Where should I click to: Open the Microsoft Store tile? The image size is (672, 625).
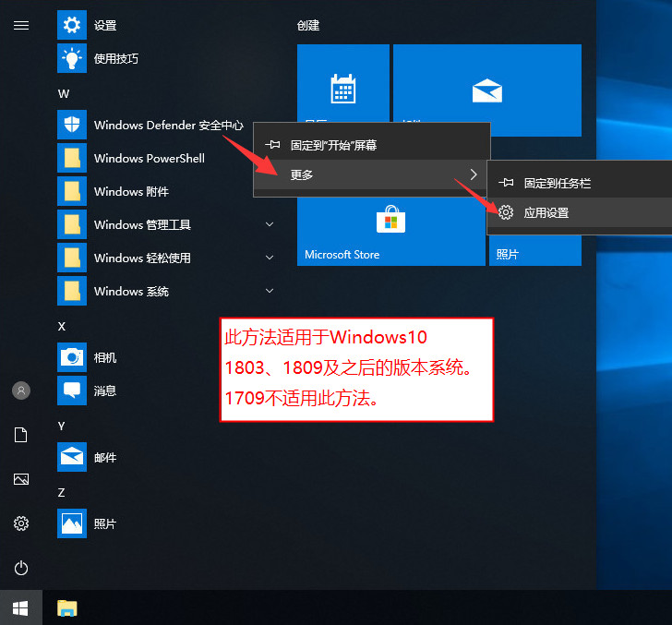pos(390,231)
